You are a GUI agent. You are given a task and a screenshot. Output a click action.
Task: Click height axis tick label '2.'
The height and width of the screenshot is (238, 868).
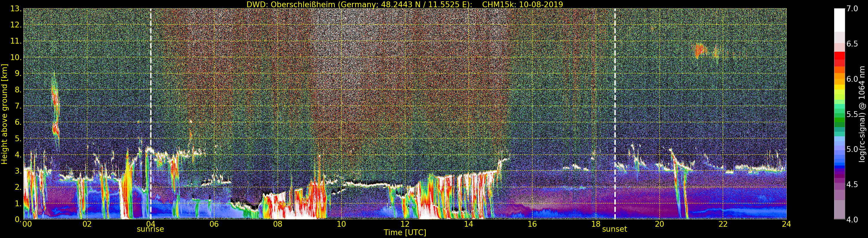pos(18,187)
